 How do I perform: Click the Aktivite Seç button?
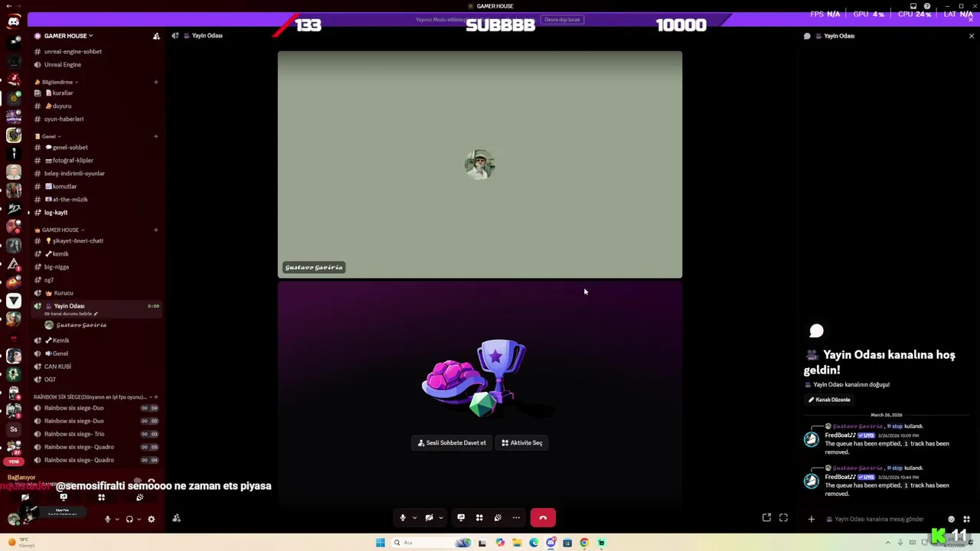click(522, 442)
